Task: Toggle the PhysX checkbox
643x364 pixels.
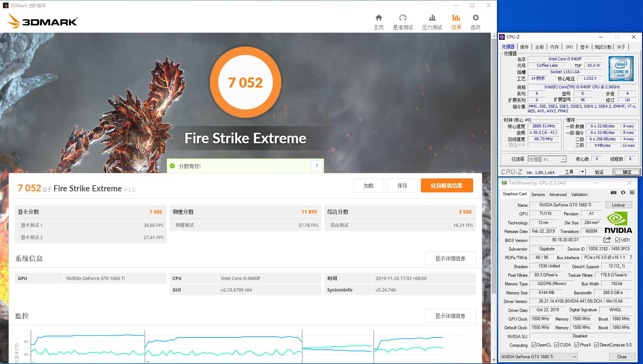Action: click(x=577, y=345)
